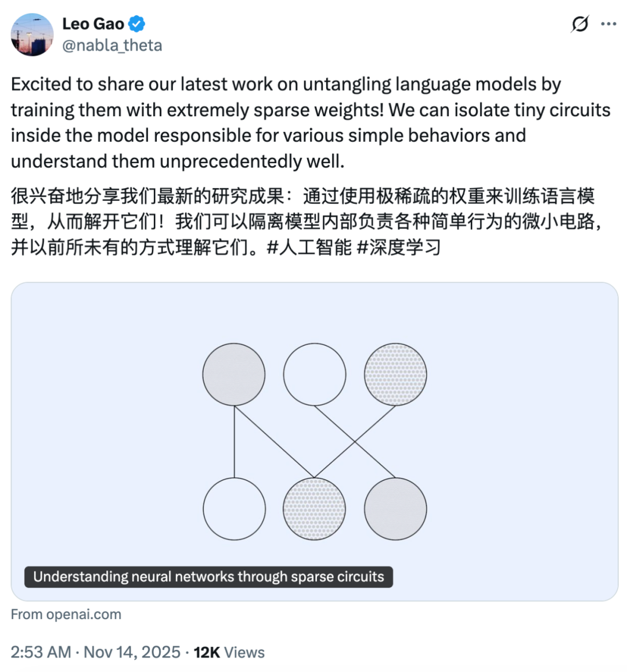Viewport: 627px width, 672px height.
Task: Click the hollow top-middle circle in diagram
Action: (314, 373)
